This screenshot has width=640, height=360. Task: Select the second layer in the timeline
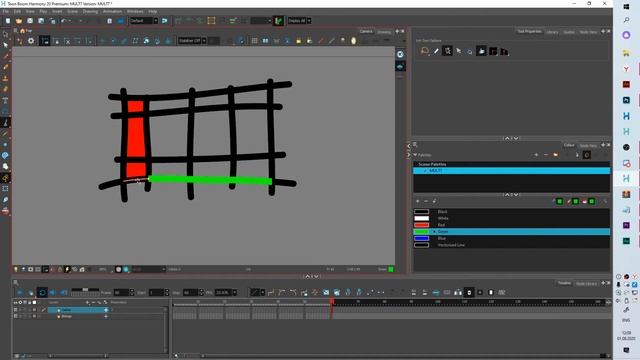(x=78, y=316)
